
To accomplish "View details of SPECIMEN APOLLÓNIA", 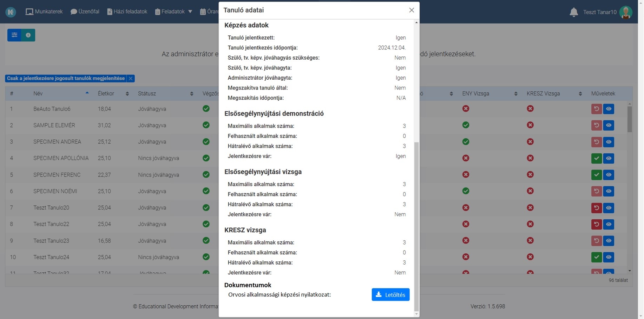I will [x=609, y=158].
